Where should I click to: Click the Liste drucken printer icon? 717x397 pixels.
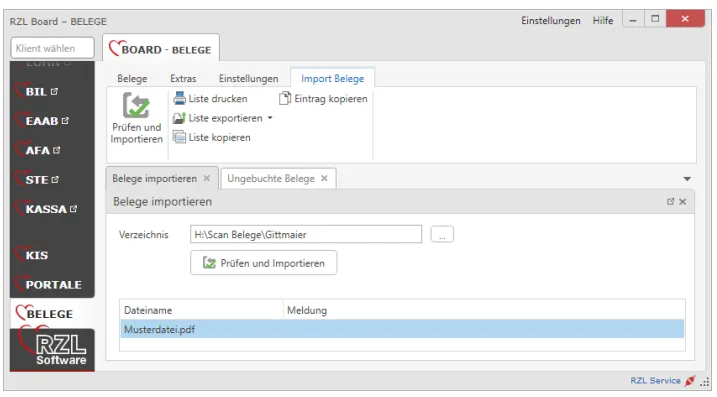tap(179, 98)
